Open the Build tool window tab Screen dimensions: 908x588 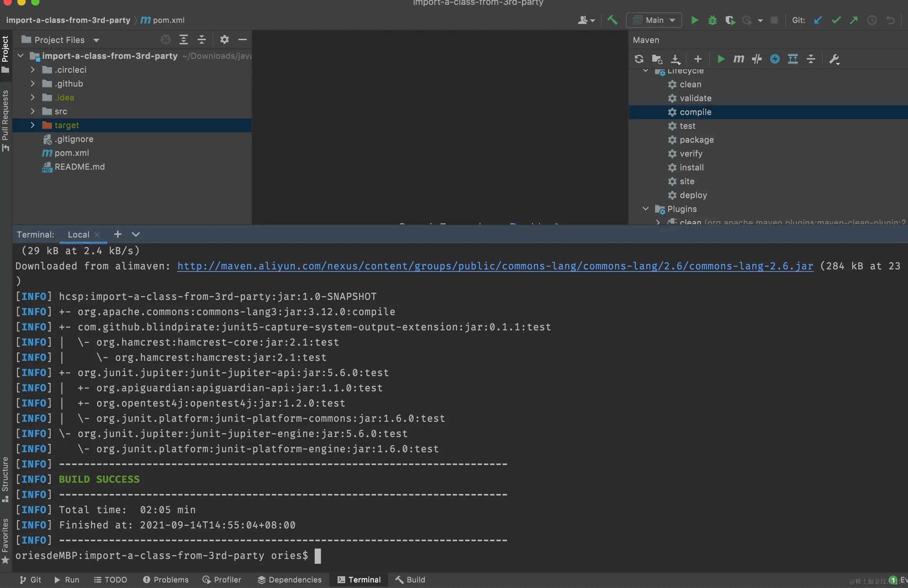tap(410, 580)
